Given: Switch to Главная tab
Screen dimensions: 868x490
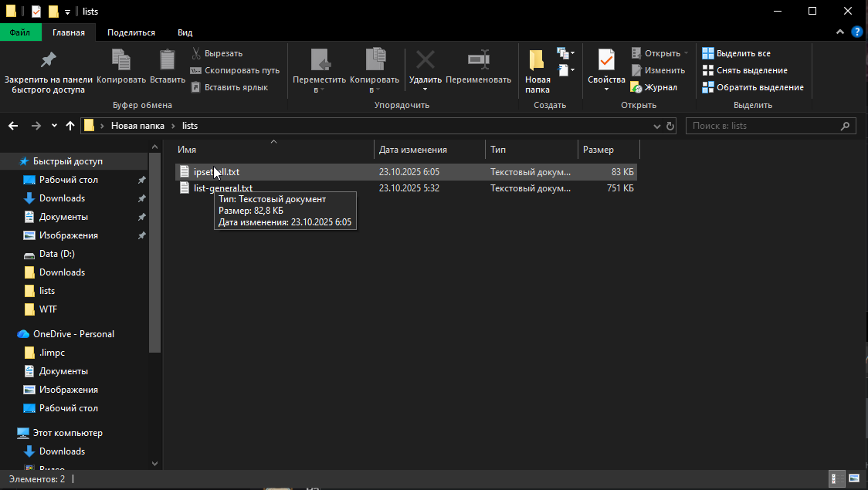Looking at the screenshot, I should point(69,32).
